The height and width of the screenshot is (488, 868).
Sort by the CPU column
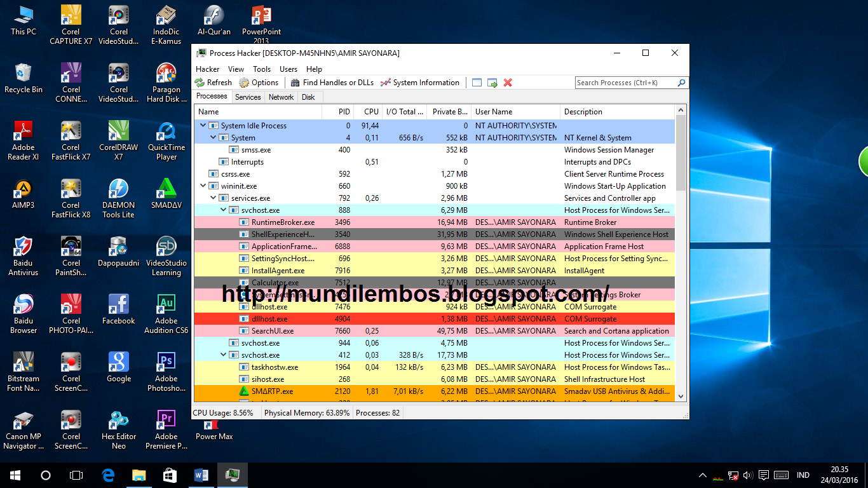368,112
